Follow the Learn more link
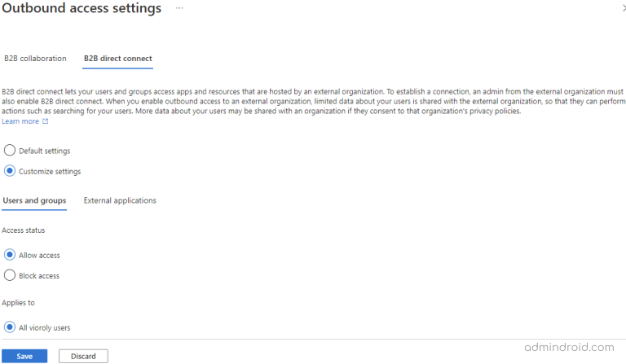This screenshot has height=364, width=626. pos(20,121)
